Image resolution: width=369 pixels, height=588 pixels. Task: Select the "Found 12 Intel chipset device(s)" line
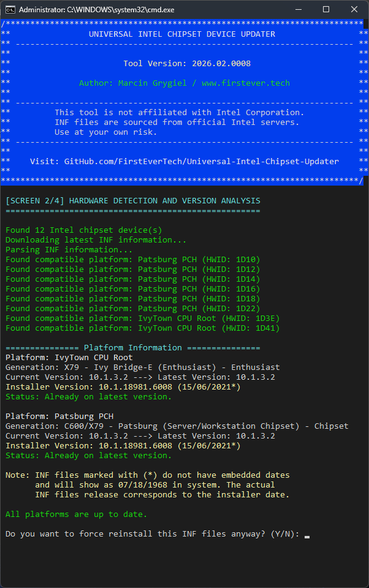(x=83, y=230)
